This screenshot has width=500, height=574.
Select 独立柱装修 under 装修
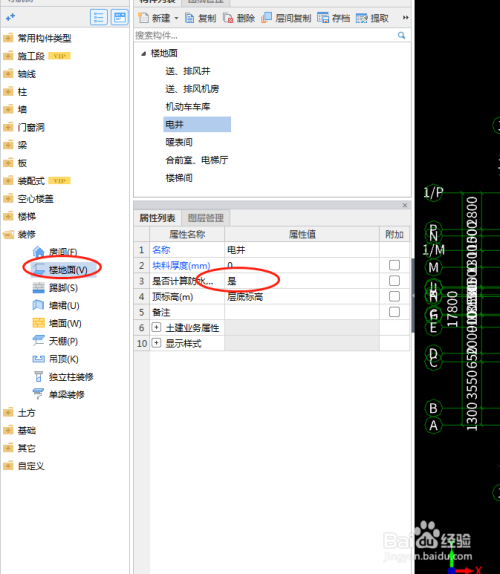pyautogui.click(x=63, y=377)
